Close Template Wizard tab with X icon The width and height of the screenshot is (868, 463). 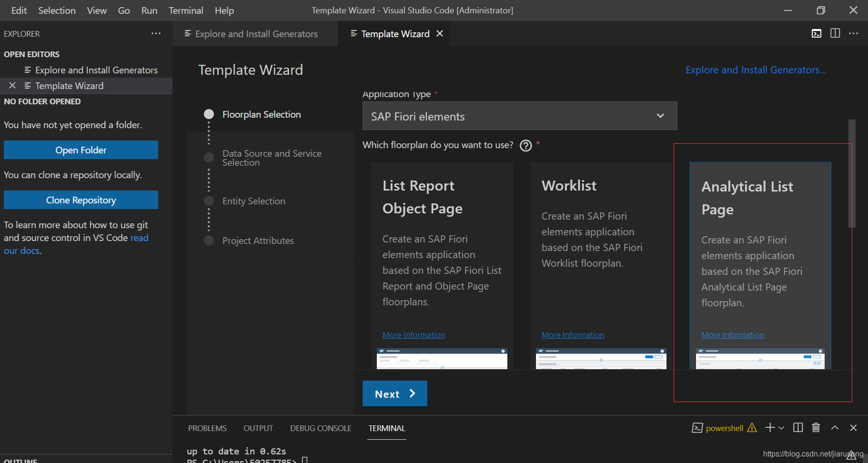[440, 33]
